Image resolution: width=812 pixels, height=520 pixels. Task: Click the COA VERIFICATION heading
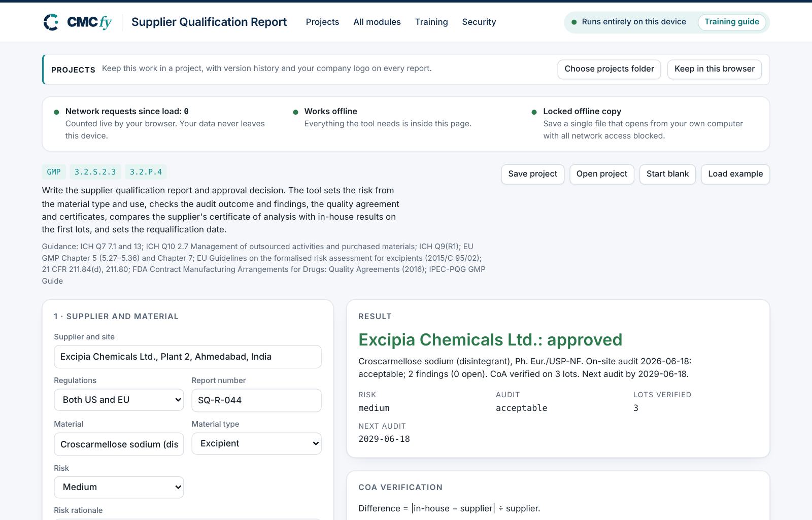pyautogui.click(x=400, y=487)
